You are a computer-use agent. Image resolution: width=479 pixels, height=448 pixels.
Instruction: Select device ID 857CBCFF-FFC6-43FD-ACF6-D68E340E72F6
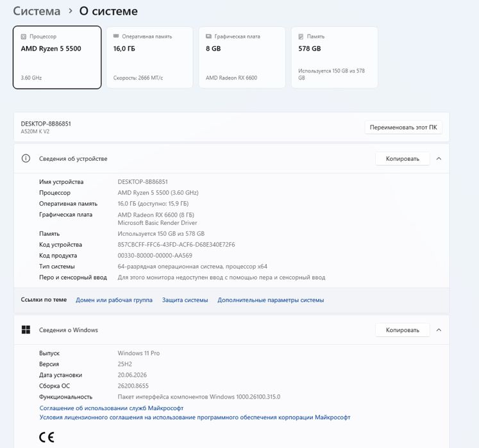tap(176, 245)
